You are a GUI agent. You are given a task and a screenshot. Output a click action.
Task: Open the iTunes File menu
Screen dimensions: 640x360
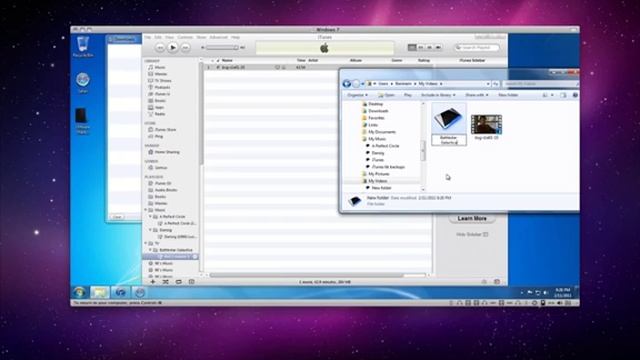point(147,37)
